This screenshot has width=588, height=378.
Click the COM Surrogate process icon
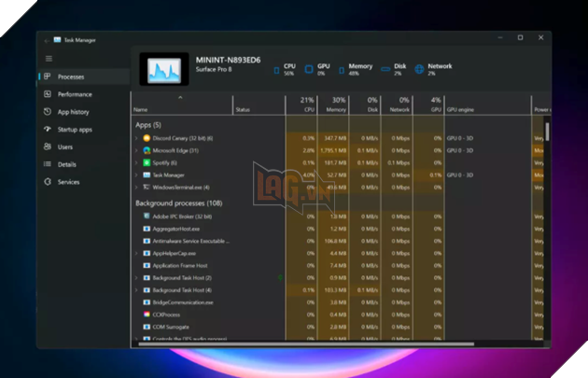coord(147,327)
